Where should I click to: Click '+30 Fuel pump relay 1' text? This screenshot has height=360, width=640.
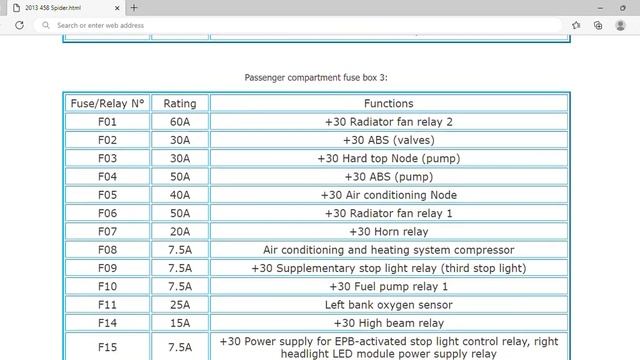(389, 287)
